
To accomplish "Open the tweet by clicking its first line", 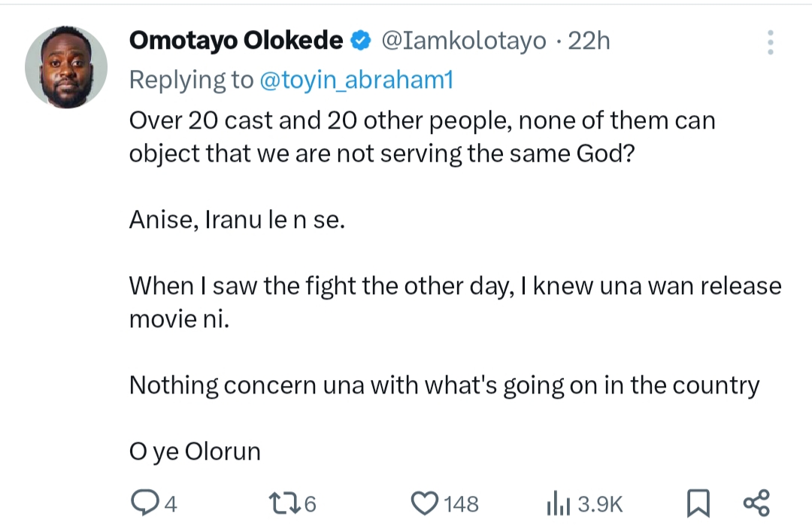I will coord(422,120).
